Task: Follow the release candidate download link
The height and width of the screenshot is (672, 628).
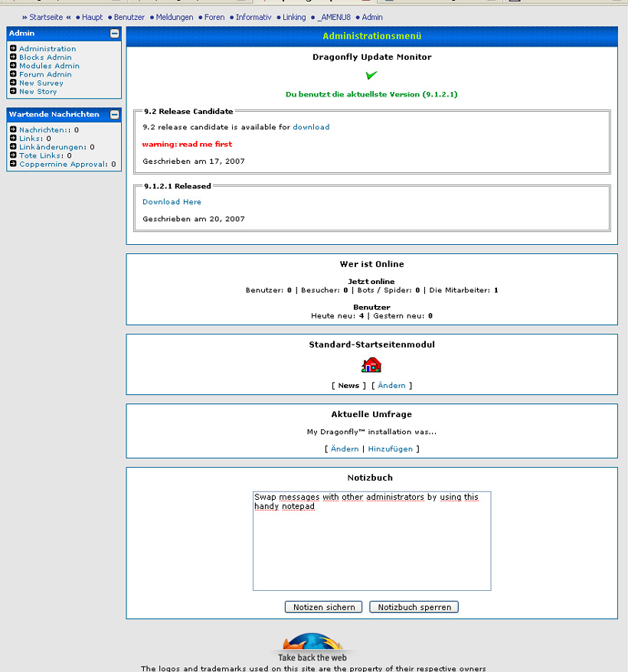Action: click(311, 127)
